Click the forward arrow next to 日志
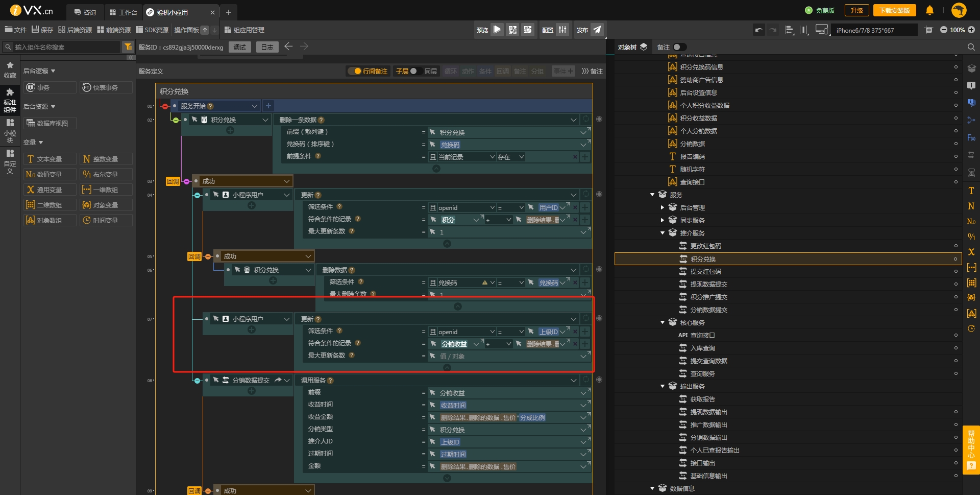Screen dimensions: 980x495 coord(304,46)
